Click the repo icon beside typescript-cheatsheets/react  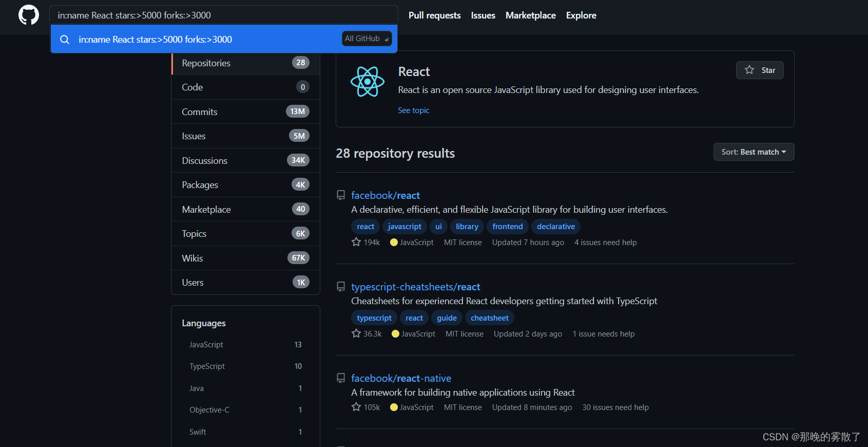pos(341,287)
